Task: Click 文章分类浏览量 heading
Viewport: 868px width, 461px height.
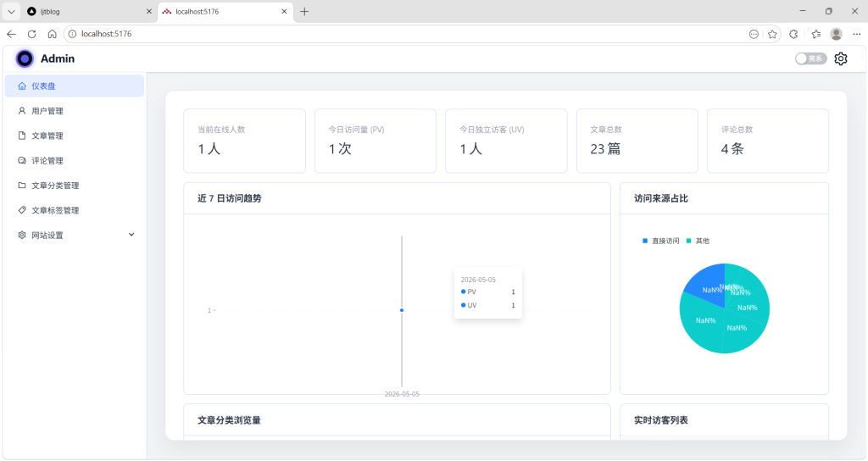Action: (x=229, y=420)
